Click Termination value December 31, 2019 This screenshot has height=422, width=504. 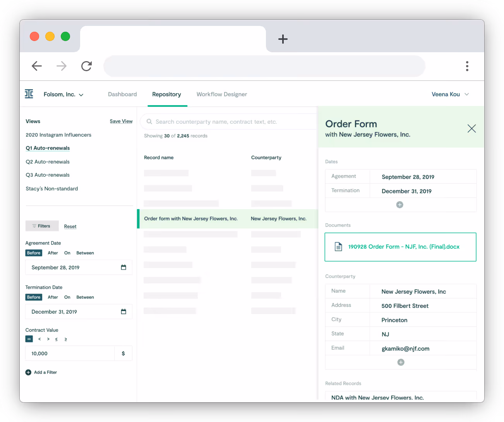pos(406,191)
